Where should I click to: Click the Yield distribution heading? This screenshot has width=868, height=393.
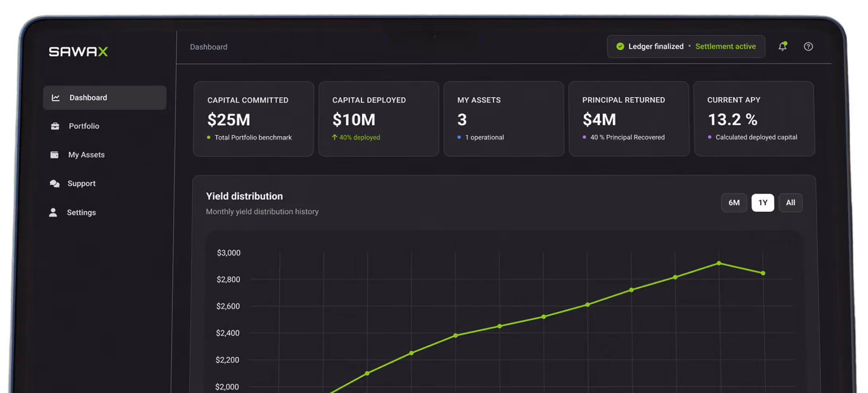click(244, 196)
